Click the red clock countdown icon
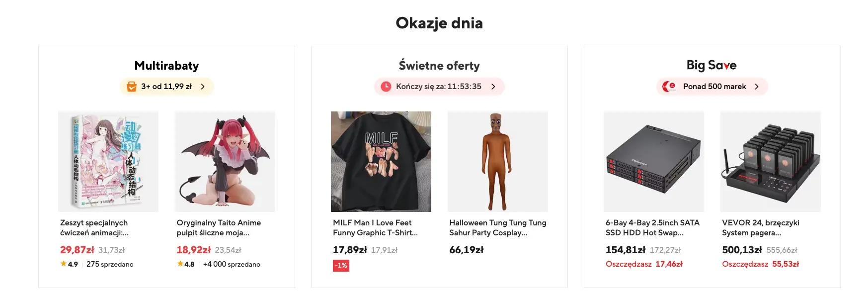 pos(386,87)
